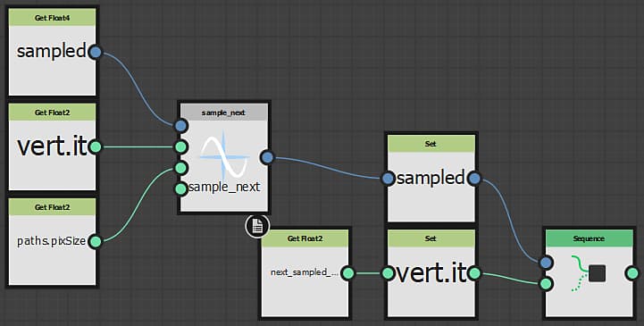Click the second input port of sample_next

coord(180,146)
